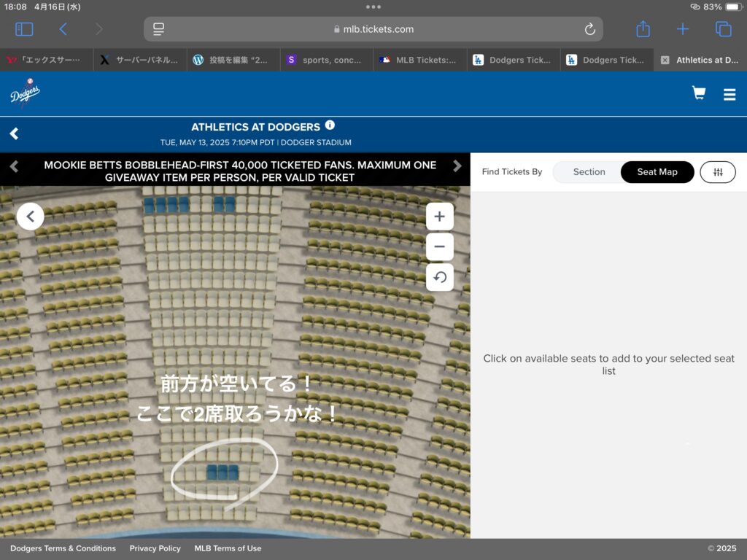Zoom in on the seat map

(x=440, y=217)
